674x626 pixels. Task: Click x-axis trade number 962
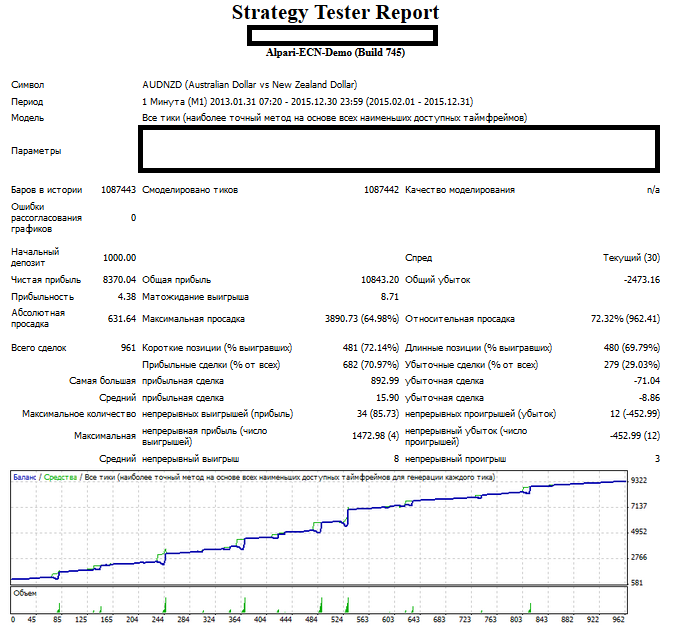pos(619,620)
